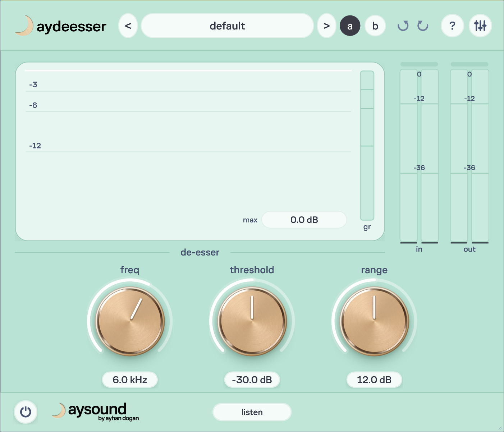Image resolution: width=504 pixels, height=432 pixels.
Task: Go to the previous preset
Action: tap(128, 26)
